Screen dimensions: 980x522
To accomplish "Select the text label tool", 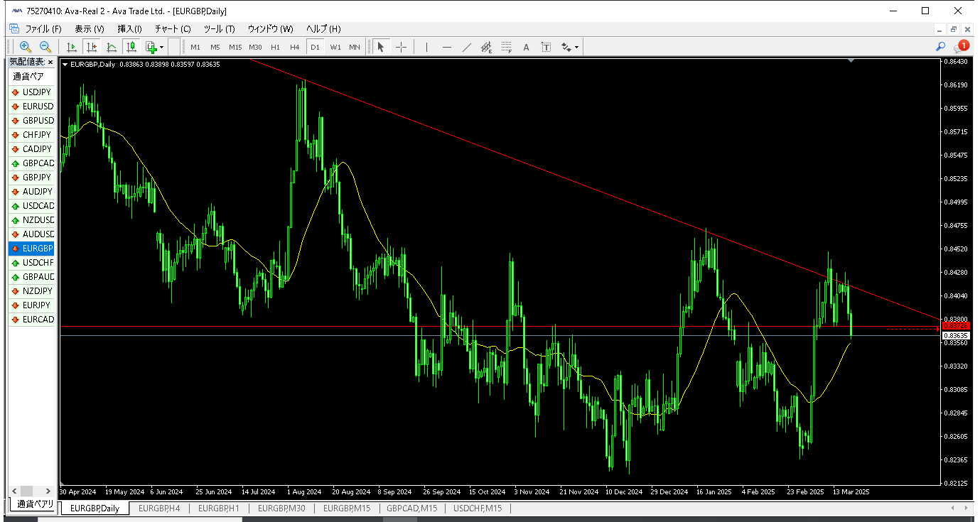I will [546, 47].
